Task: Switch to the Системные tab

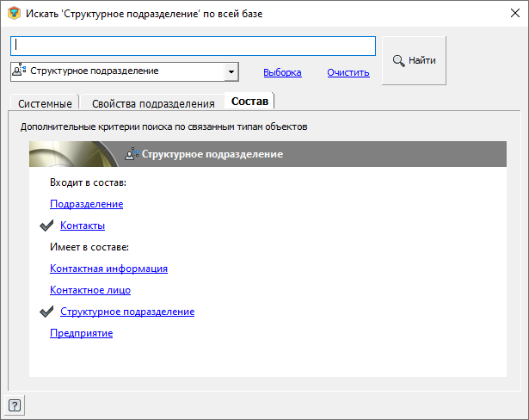Action: 45,103
